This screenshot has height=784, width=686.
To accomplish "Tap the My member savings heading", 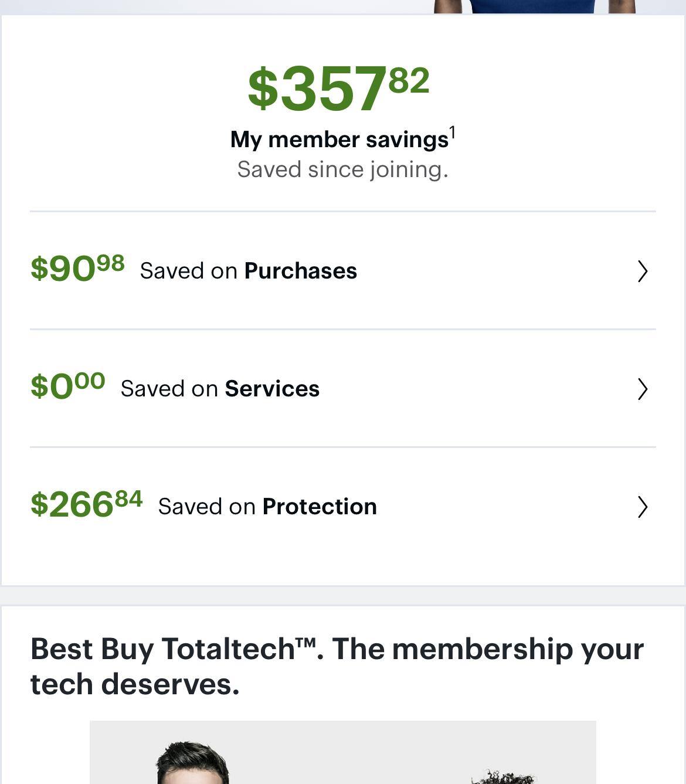I will pos(339,140).
